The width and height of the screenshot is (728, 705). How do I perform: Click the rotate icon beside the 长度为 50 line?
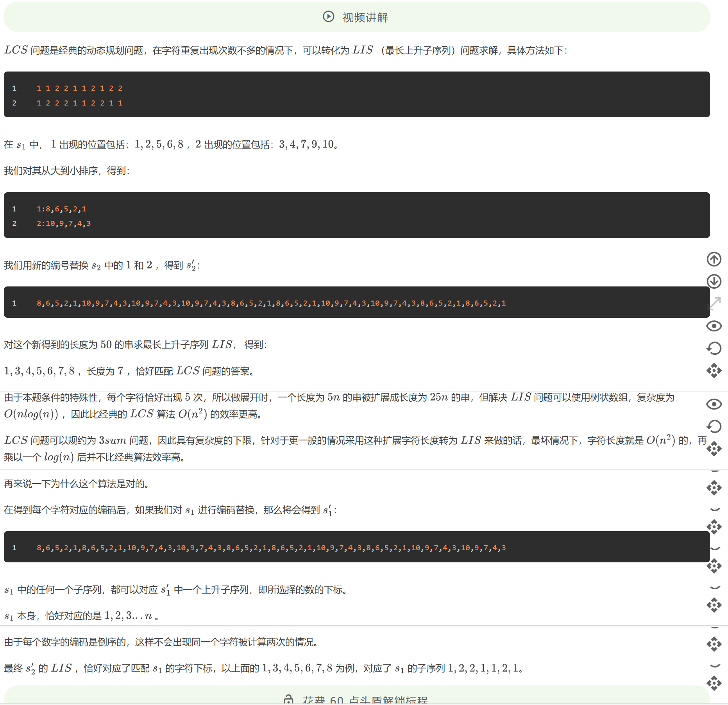714,348
